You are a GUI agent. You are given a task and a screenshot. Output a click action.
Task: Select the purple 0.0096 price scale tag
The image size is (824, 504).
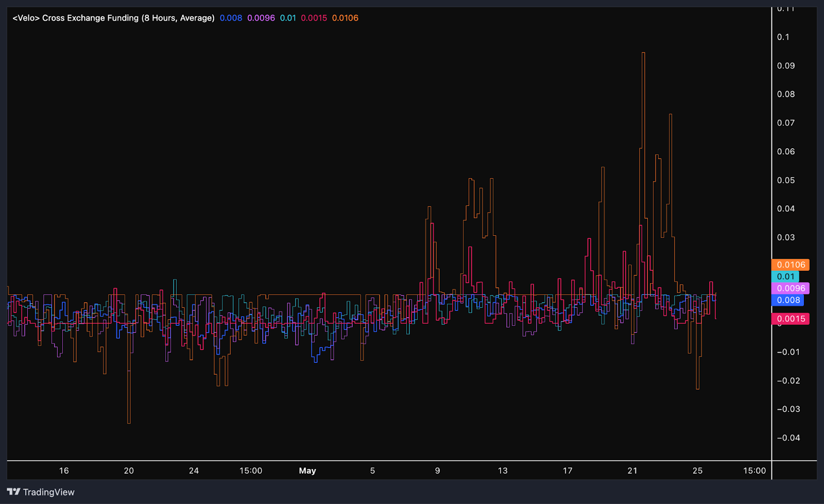pyautogui.click(x=791, y=288)
